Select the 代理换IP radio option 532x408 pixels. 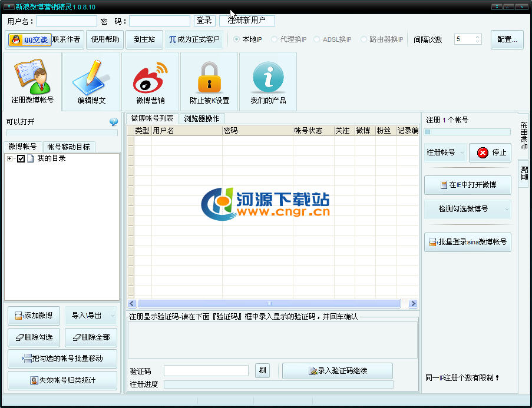(x=275, y=39)
